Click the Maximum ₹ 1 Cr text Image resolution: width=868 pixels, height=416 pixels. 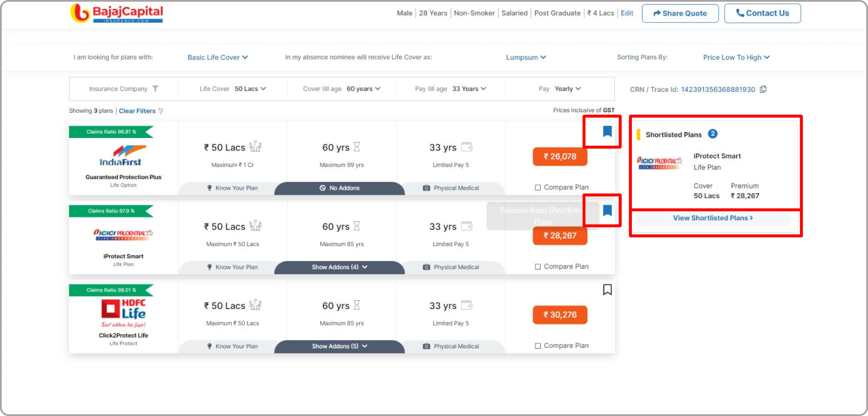(x=232, y=165)
